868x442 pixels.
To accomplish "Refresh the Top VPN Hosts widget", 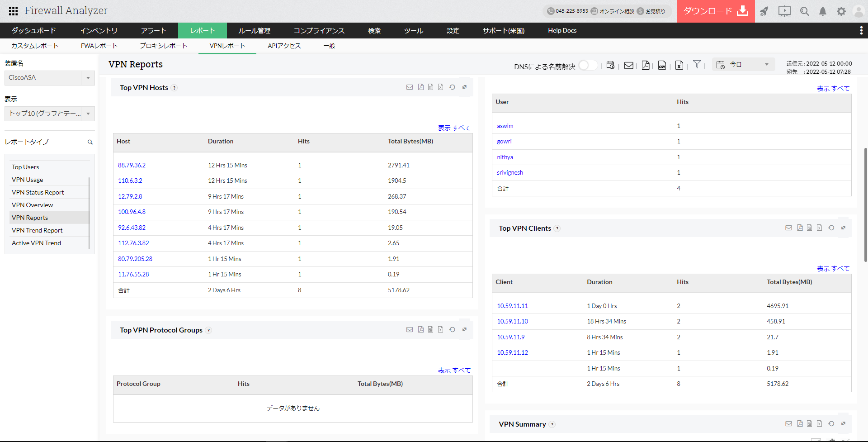I will point(452,87).
